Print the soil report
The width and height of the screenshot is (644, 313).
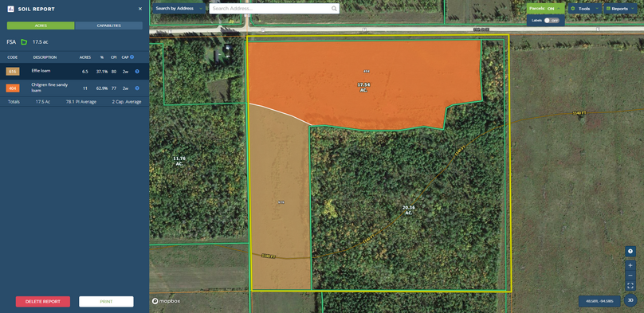tap(106, 302)
